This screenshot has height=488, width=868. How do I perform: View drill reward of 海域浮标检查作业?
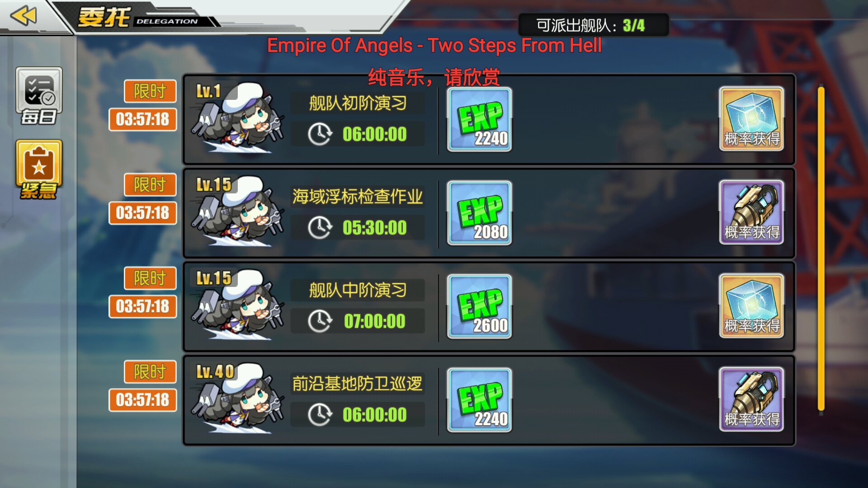[x=751, y=212]
